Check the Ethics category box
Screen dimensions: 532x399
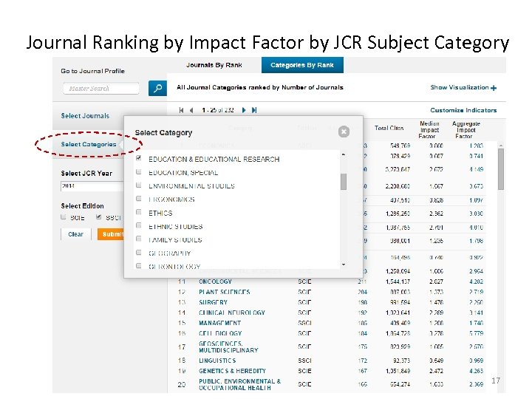[139, 213]
